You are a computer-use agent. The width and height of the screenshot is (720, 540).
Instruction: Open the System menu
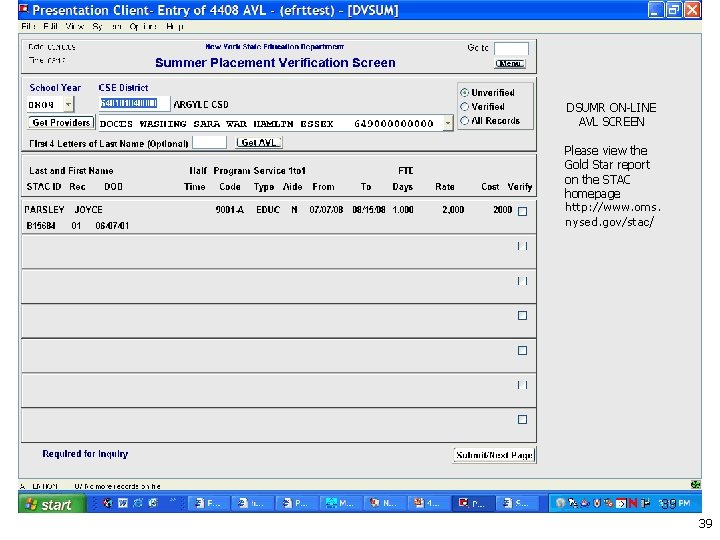pyautogui.click(x=107, y=27)
